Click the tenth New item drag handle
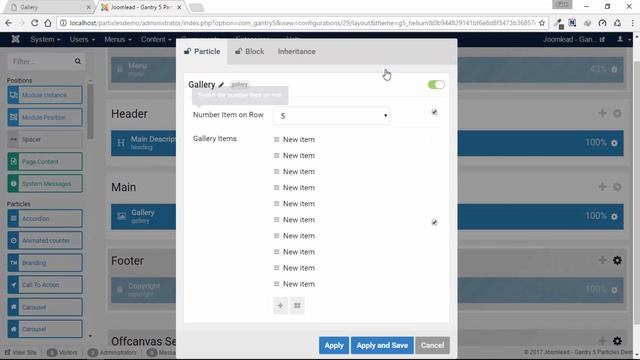Screen dimensions: 640x360 point(276,284)
